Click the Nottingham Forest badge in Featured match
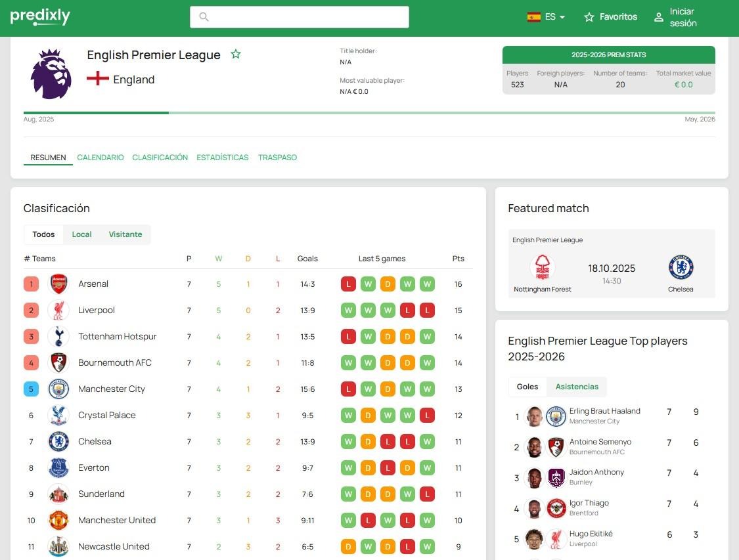Screen dimensions: 739x560 pos(542,268)
